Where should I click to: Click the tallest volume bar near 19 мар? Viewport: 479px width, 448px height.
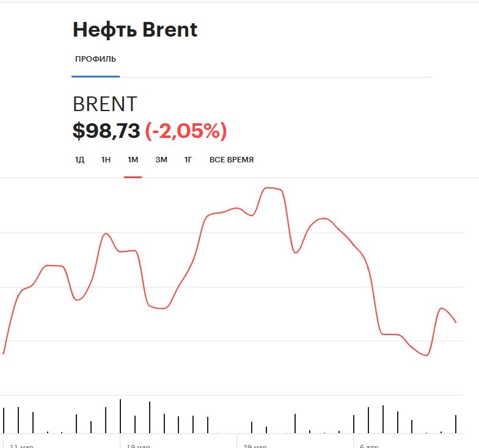120,416
